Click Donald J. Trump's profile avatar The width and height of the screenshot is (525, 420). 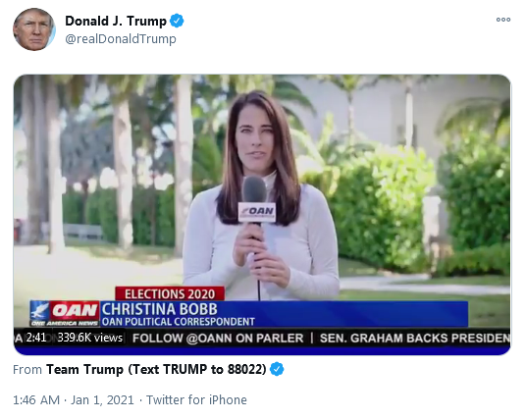(x=34, y=29)
